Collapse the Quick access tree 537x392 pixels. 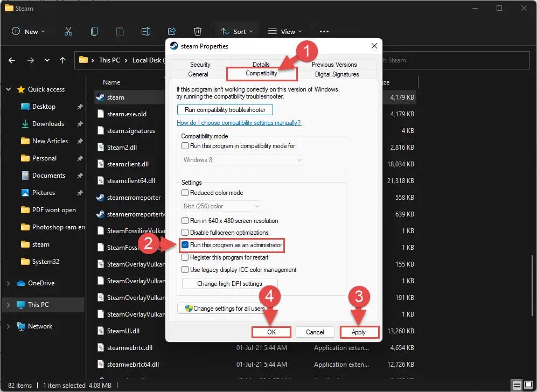(x=8, y=89)
